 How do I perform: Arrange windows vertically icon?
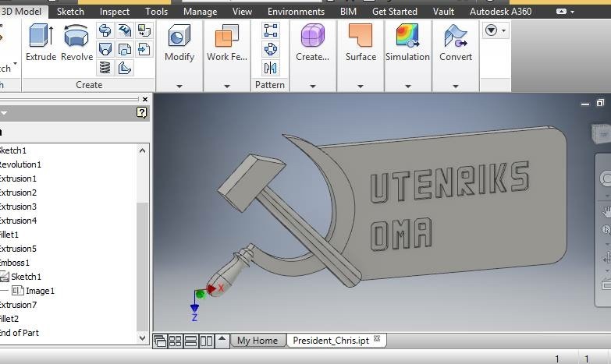point(206,341)
